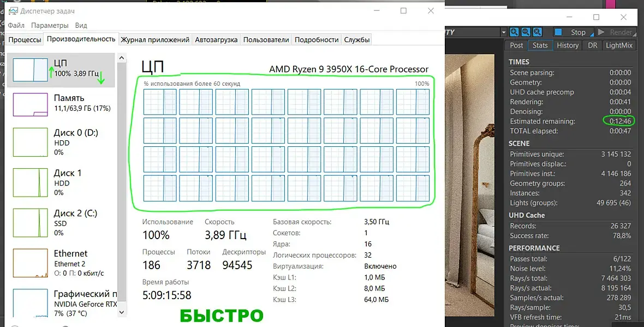This screenshot has height=327, width=644.
Task: Click the Lights (groups) value 49 695 (46)
Action: pos(613,203)
